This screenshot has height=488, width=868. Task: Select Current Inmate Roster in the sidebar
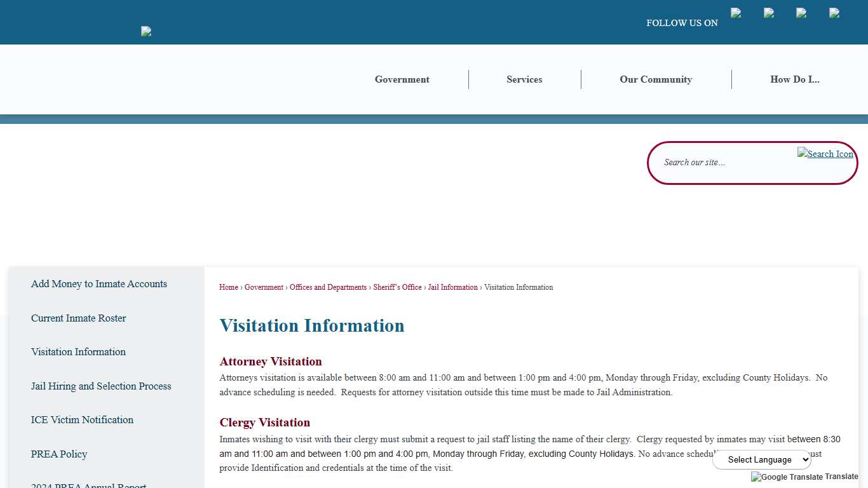click(x=78, y=318)
